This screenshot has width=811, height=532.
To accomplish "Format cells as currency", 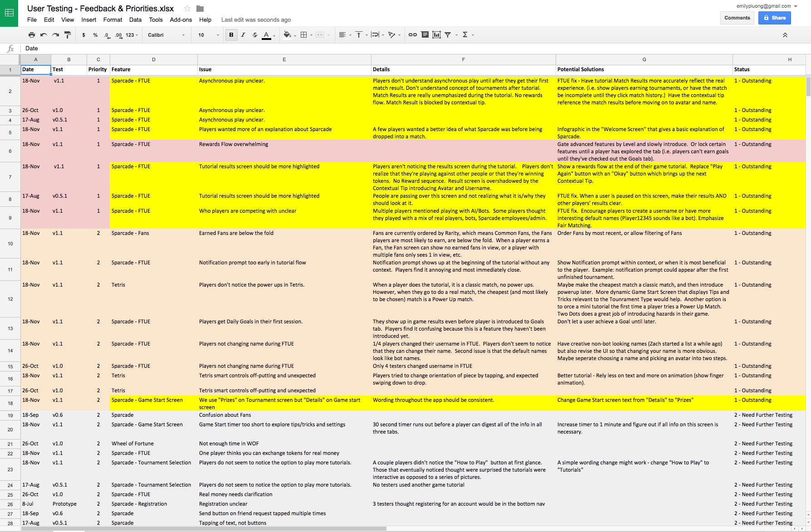I will pos(83,35).
